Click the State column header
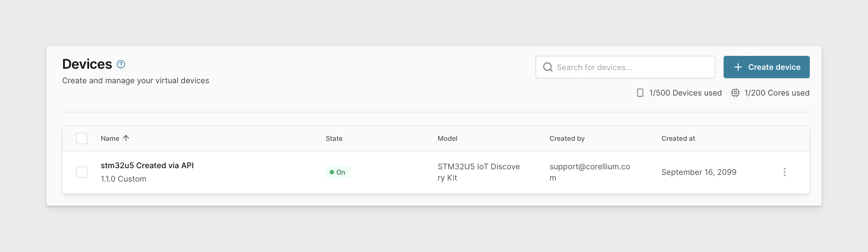 (x=334, y=139)
